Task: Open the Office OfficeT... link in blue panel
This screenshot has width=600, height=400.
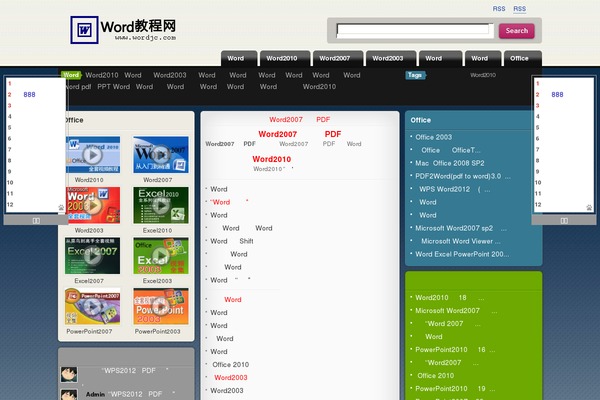Action: click(451, 150)
